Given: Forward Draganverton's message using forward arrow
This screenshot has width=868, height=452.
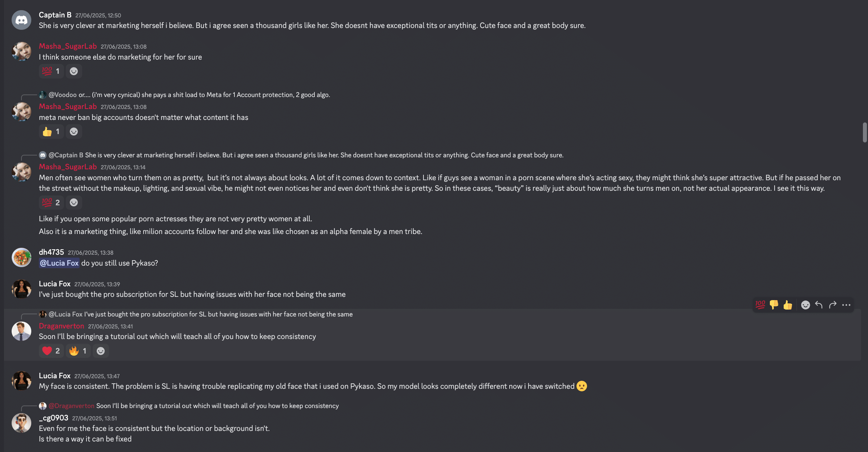Looking at the screenshot, I should pyautogui.click(x=833, y=305).
